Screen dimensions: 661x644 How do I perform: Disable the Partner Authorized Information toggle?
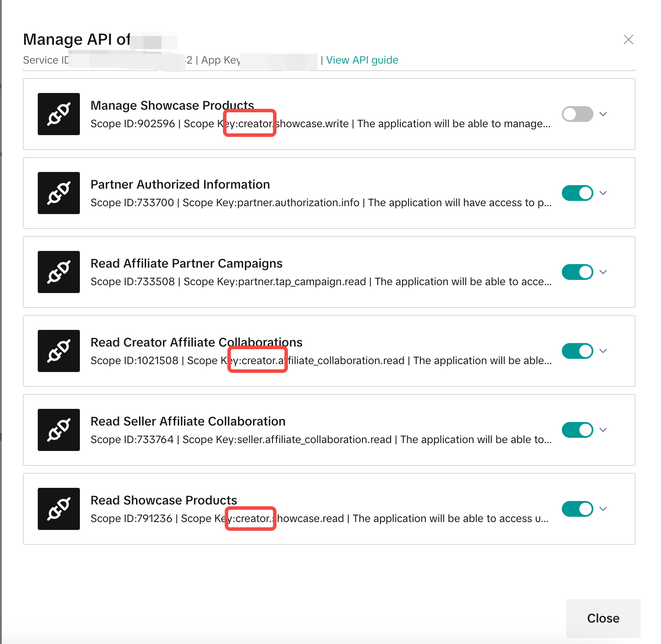(x=577, y=193)
